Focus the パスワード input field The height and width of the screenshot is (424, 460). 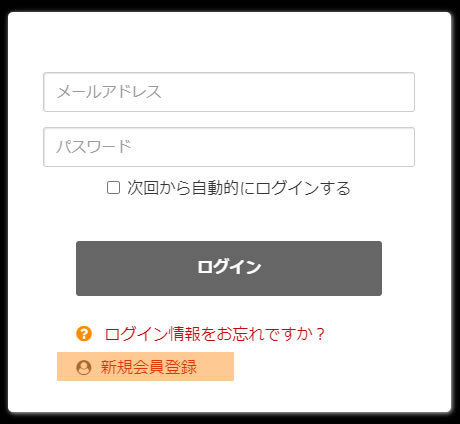[229, 147]
